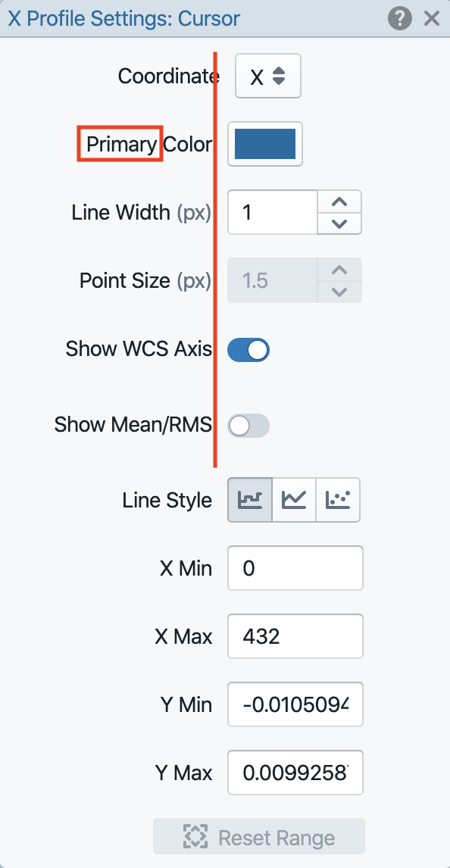Open the Primary Color swatch picker

coord(264,144)
